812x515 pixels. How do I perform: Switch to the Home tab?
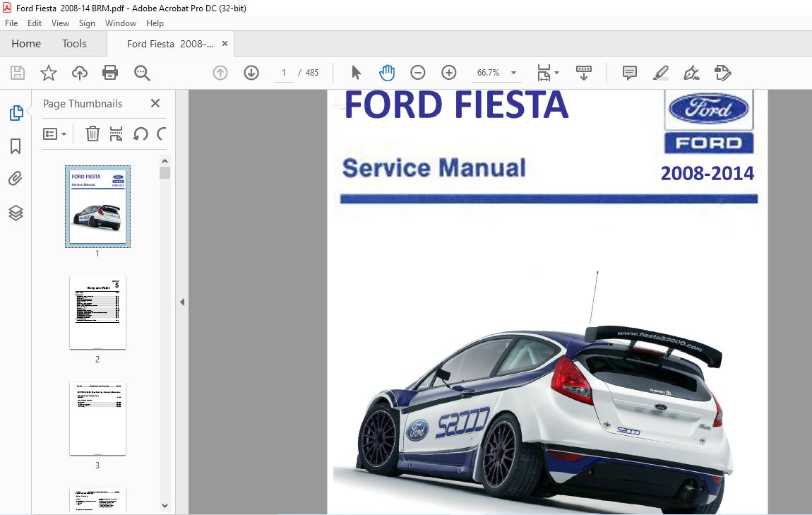(x=26, y=44)
